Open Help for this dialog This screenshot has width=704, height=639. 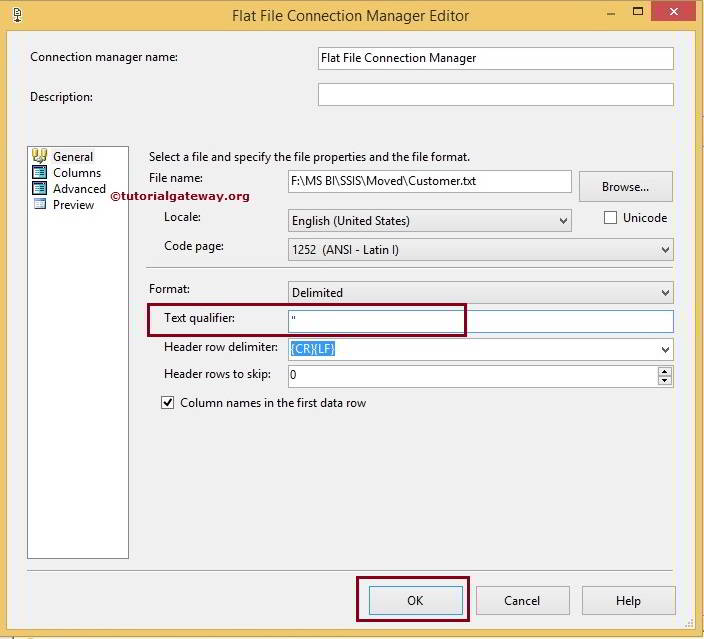tap(628, 600)
